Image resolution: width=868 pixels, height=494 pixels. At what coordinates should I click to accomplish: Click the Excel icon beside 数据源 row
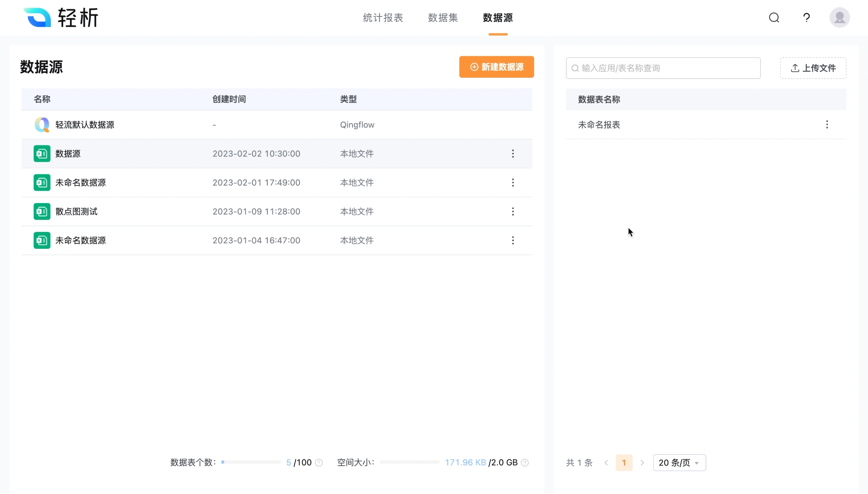click(x=42, y=154)
